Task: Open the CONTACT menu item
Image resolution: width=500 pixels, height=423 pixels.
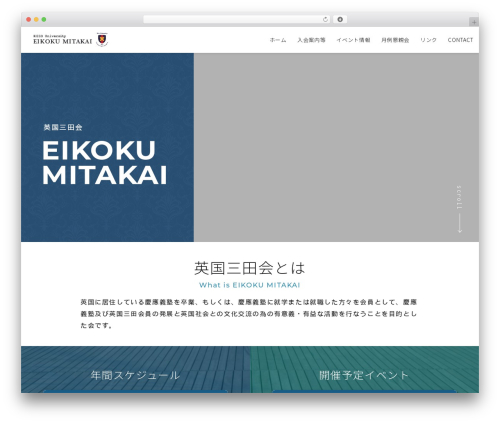Action: tap(460, 40)
